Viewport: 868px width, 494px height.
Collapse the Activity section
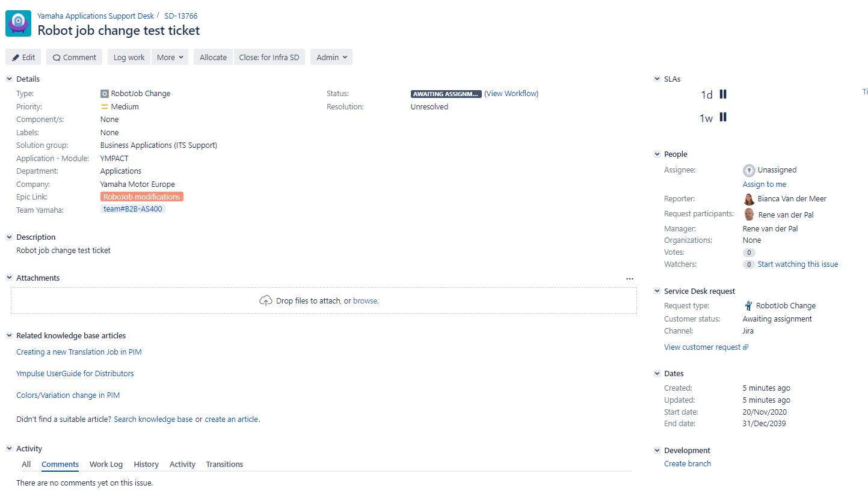[x=9, y=448]
